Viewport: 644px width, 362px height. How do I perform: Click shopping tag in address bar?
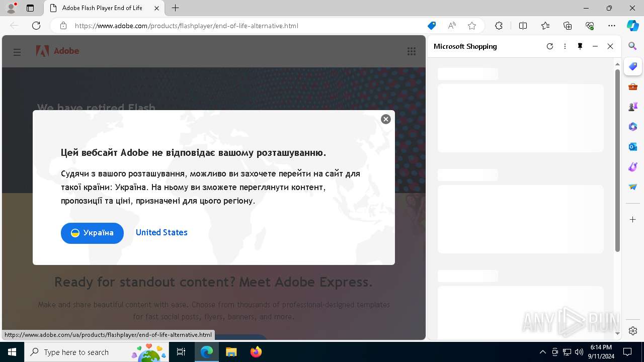tap(432, 26)
